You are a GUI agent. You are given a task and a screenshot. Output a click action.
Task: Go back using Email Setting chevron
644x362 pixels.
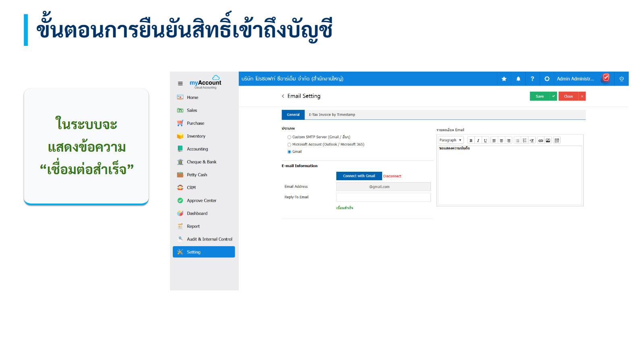283,96
